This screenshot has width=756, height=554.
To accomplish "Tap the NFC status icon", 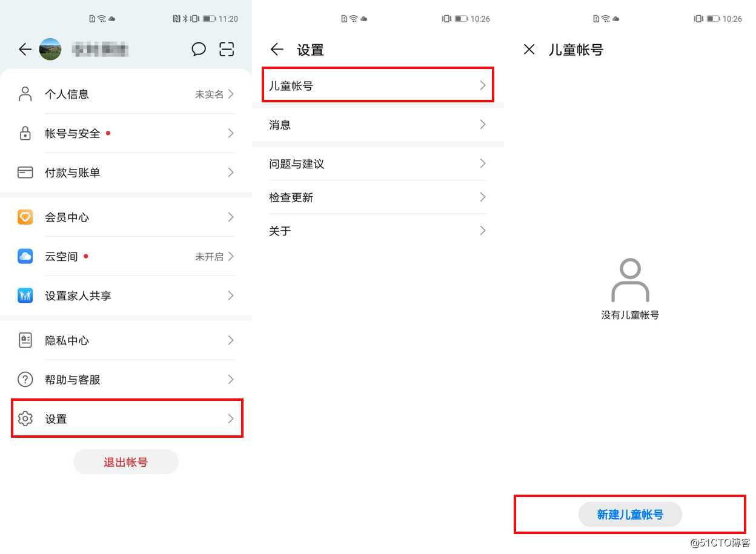I will pyautogui.click(x=176, y=19).
